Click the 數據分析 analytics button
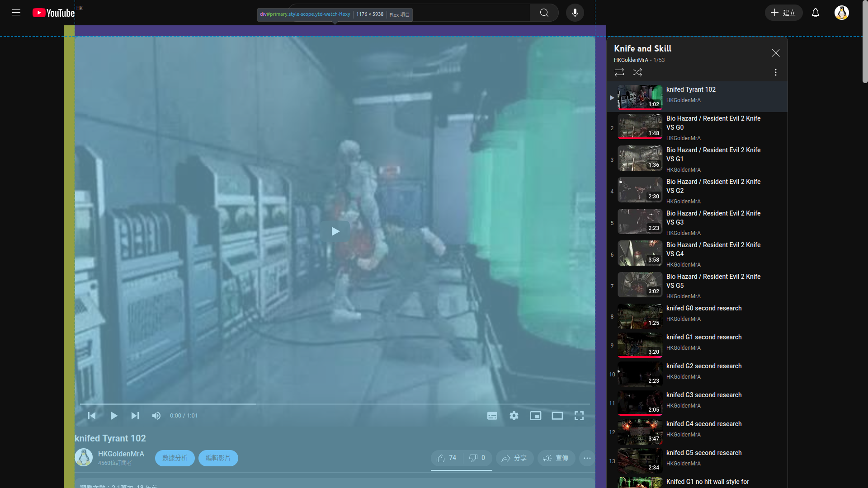The height and width of the screenshot is (488, 868). (175, 458)
